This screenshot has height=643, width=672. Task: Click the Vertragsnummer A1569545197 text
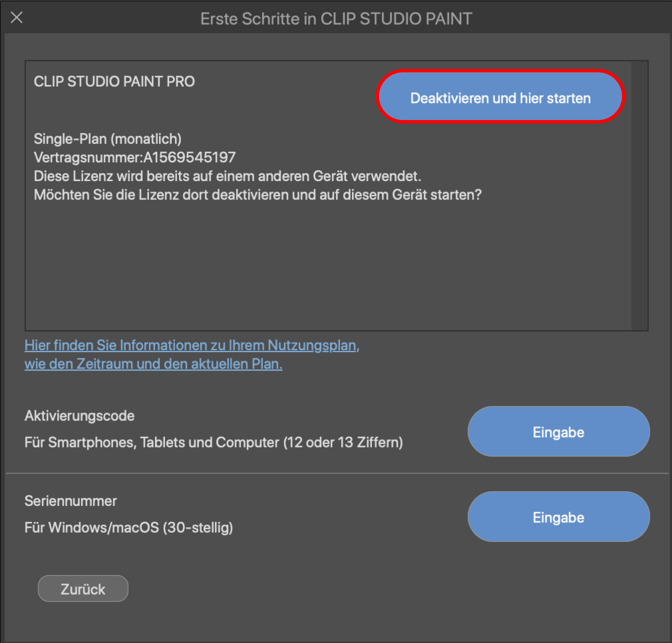pyautogui.click(x=135, y=158)
